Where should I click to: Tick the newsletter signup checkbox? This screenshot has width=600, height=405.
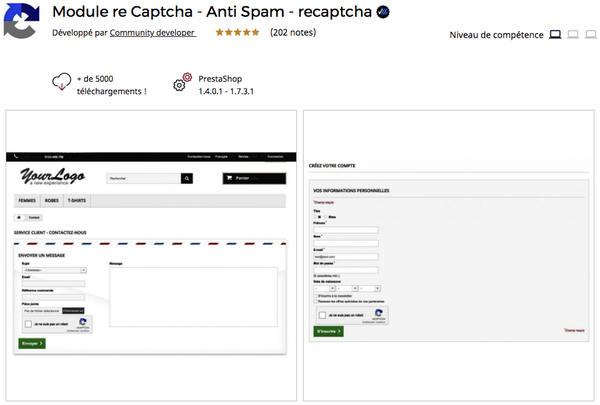316,296
